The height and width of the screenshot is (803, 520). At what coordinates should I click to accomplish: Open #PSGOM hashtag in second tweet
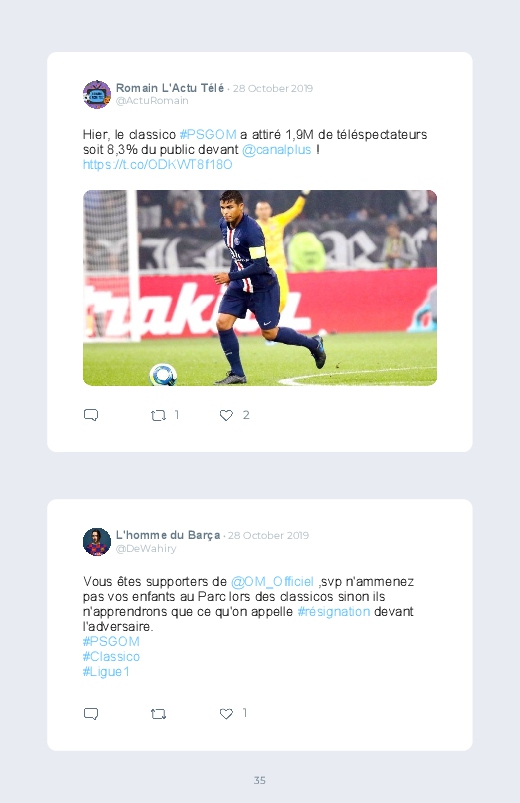(111, 642)
